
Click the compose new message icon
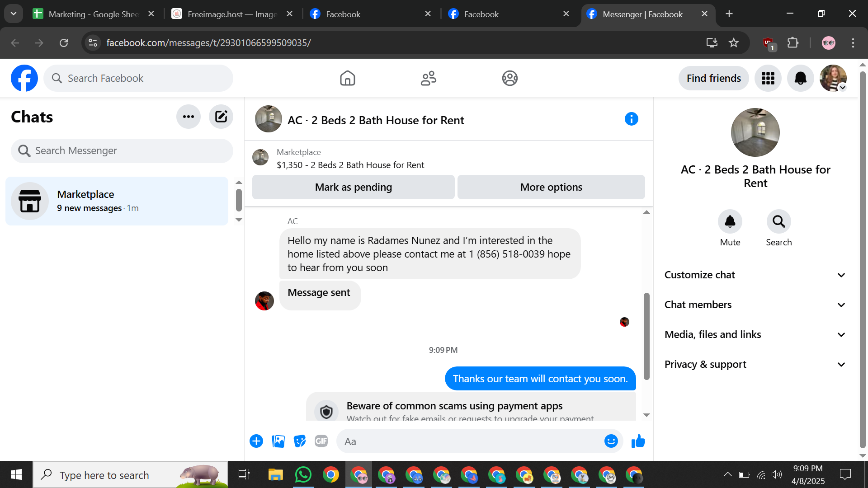221,117
